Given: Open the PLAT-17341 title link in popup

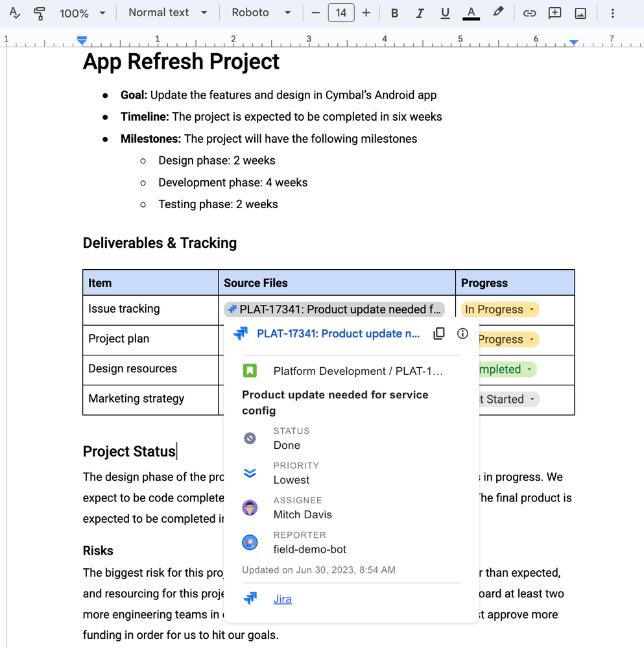Looking at the screenshot, I should pyautogui.click(x=338, y=333).
